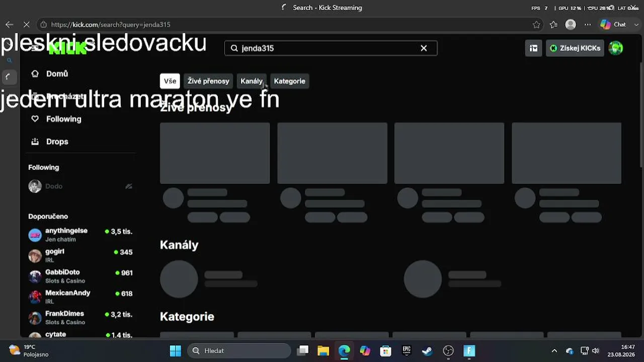Open volume control in system tray
The height and width of the screenshot is (362, 644).
tap(596, 351)
